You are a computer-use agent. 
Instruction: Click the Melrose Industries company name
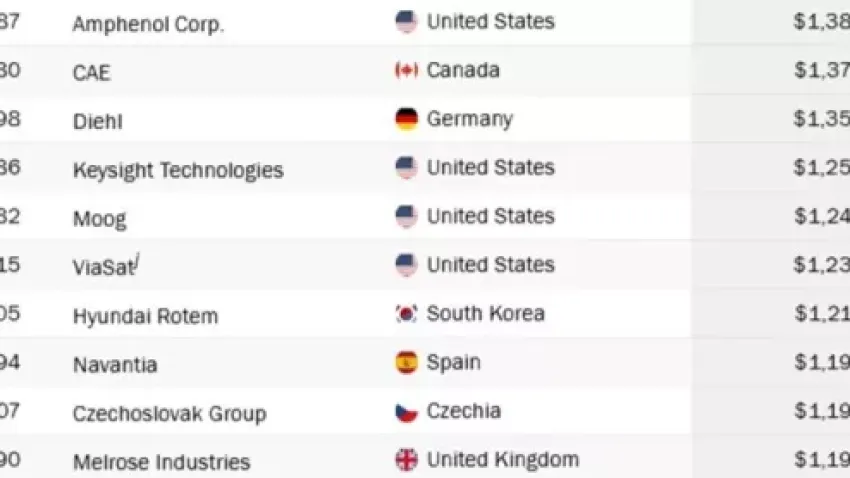[161, 462]
